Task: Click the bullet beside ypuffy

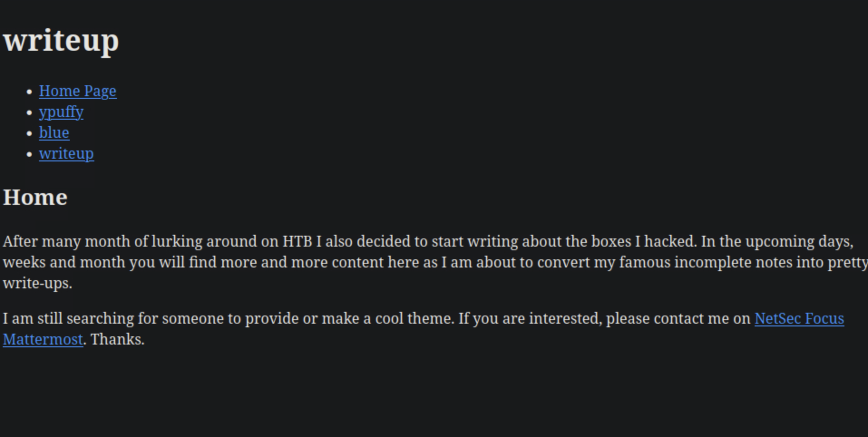Action: [30, 112]
